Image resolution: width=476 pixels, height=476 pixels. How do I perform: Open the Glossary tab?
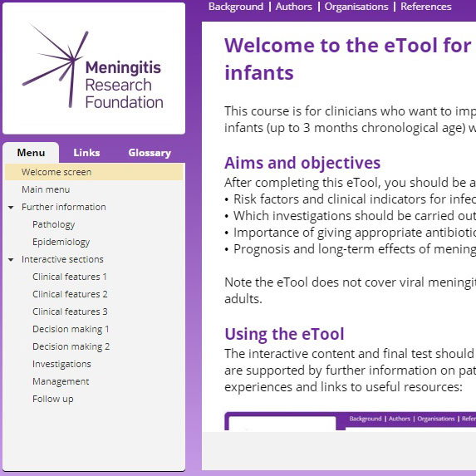pos(150,153)
